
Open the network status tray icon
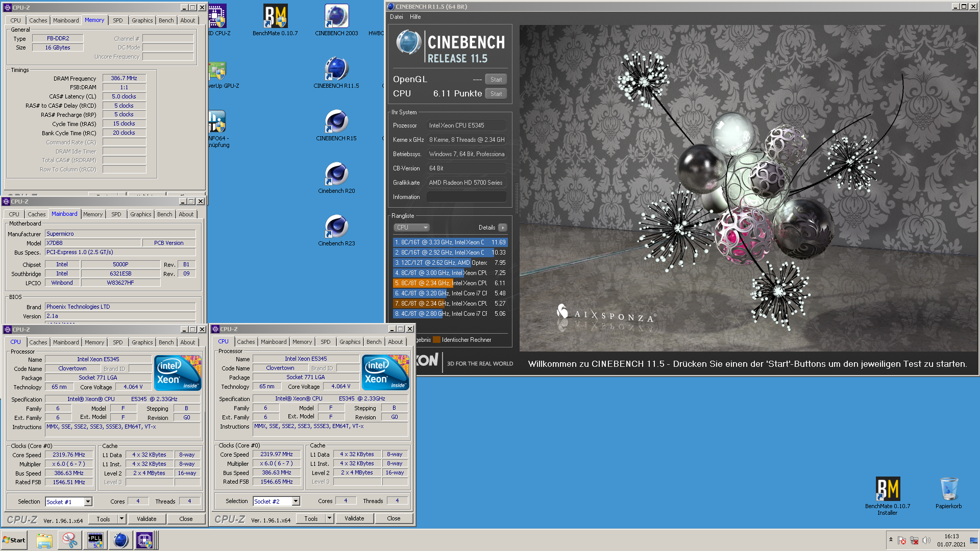click(x=914, y=540)
